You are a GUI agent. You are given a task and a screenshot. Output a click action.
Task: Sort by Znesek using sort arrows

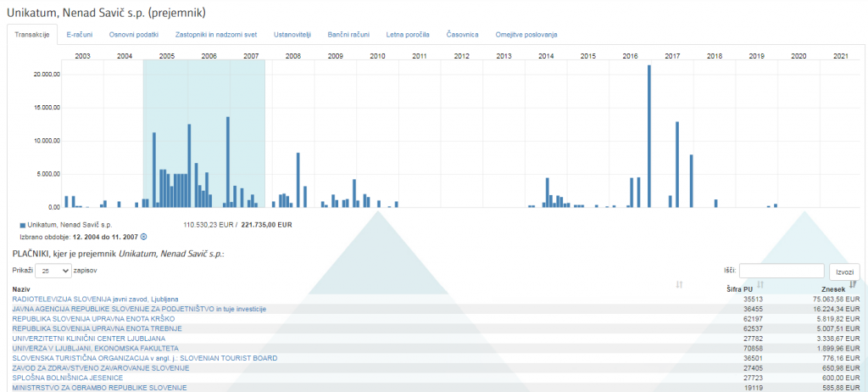click(x=852, y=284)
